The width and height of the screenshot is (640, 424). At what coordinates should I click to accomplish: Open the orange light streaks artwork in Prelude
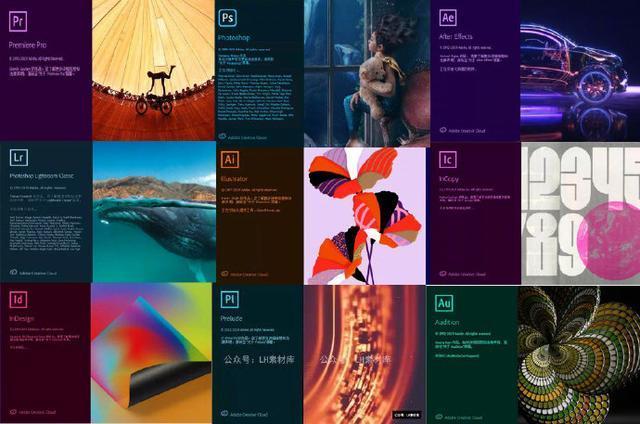(364, 354)
